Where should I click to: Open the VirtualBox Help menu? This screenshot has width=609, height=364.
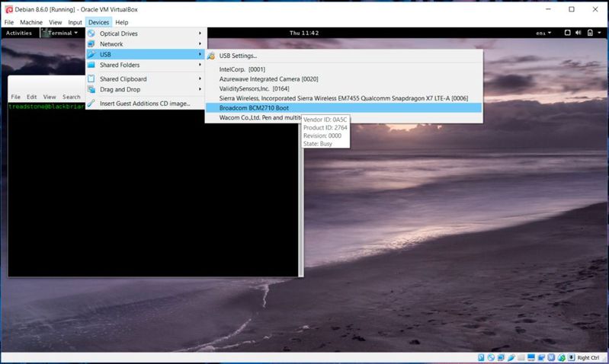121,22
